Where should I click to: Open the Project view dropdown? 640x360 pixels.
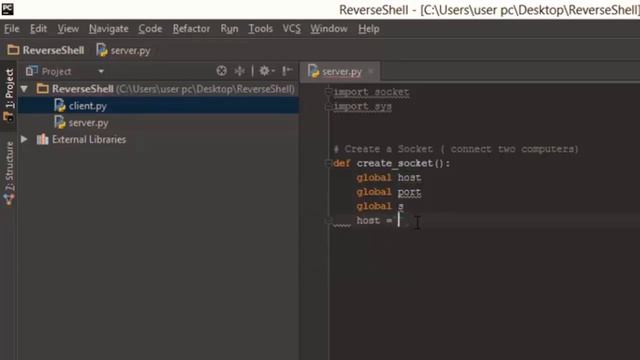pos(101,71)
